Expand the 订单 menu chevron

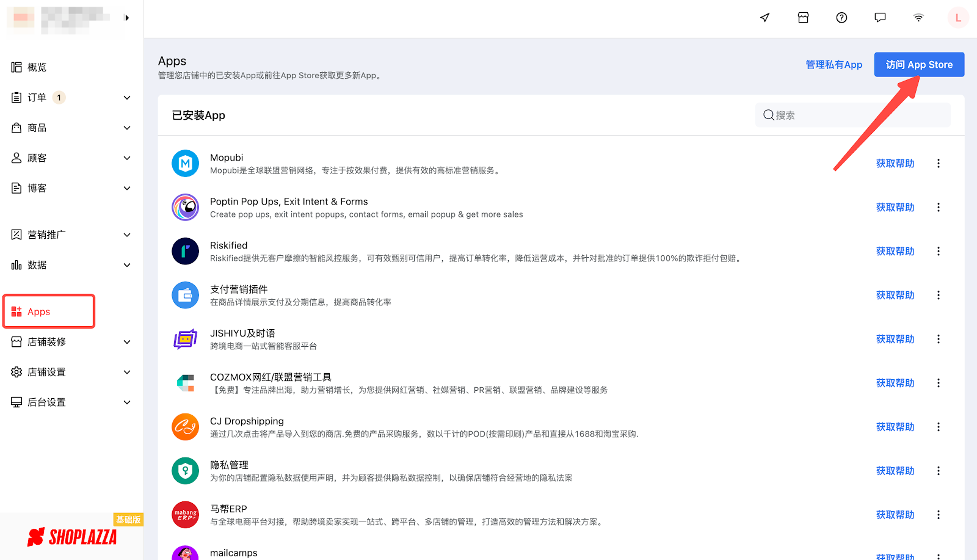(x=127, y=98)
